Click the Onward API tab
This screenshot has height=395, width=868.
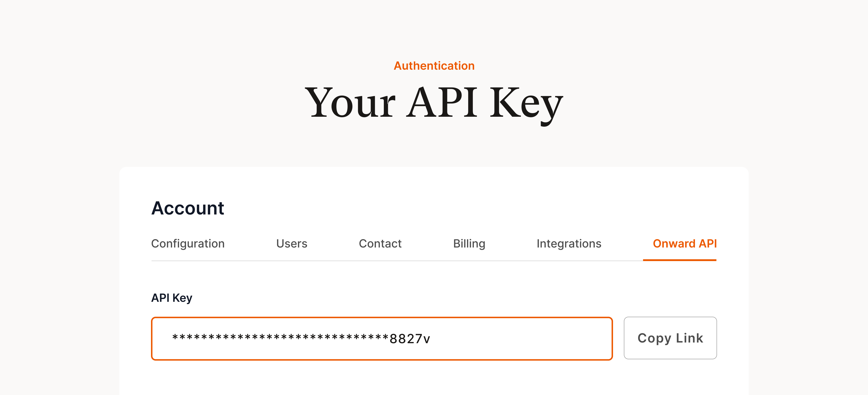point(684,244)
